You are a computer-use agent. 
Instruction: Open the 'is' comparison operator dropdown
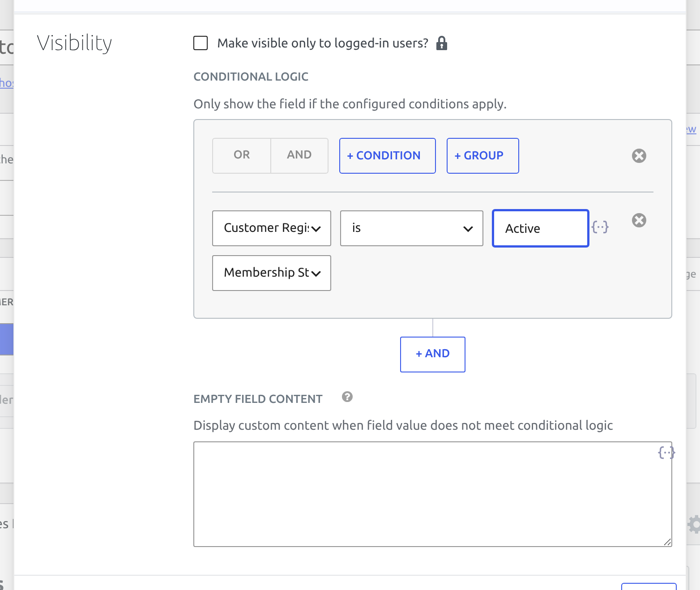[x=412, y=228]
